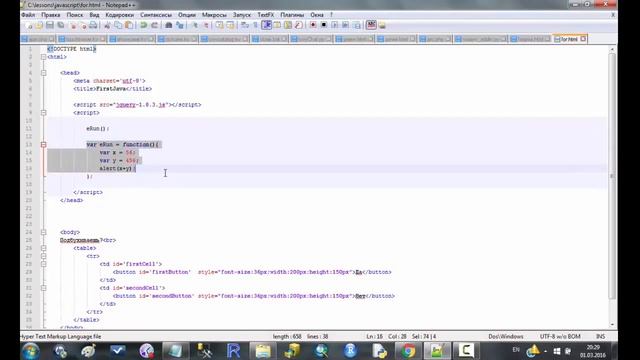Viewport: 640px width, 360px height.
Task: Click the Save All toolbar icon
Action: coord(61,25)
